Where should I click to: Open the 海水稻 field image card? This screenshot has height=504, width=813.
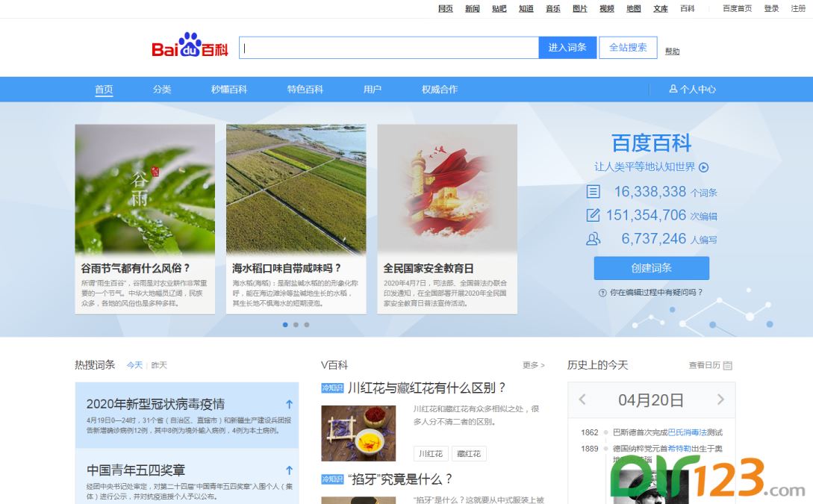(x=296, y=189)
